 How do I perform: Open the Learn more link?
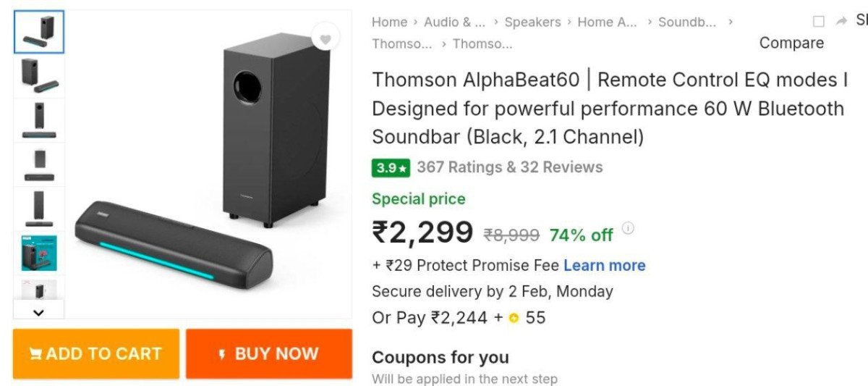tap(604, 266)
